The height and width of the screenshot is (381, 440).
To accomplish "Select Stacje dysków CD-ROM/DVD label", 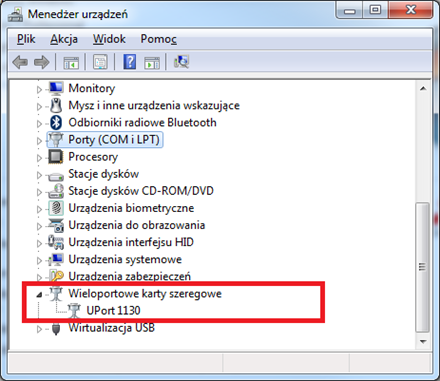I will (x=141, y=191).
